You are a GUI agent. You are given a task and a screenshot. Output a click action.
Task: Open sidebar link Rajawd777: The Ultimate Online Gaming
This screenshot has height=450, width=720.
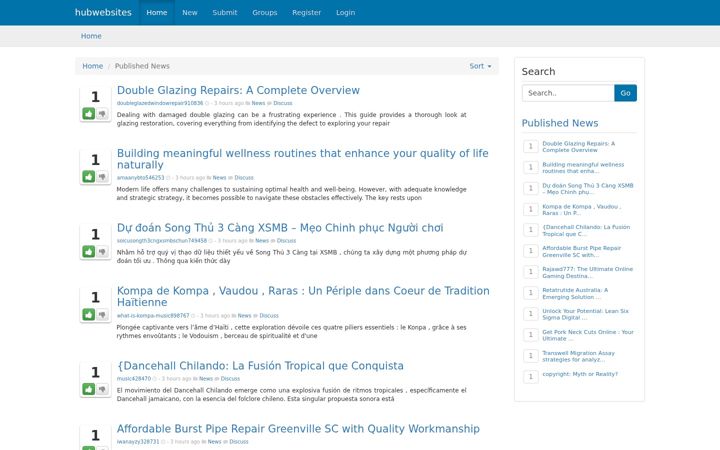click(588, 272)
